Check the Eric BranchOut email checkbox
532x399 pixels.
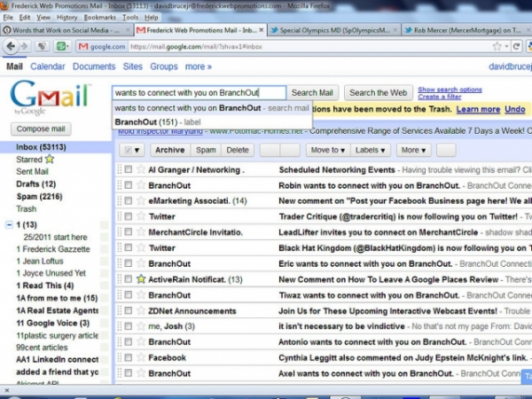(129, 263)
